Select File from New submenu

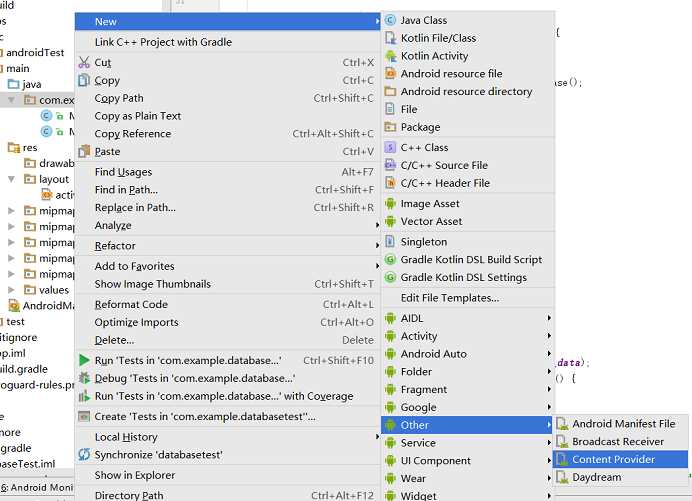point(467,109)
